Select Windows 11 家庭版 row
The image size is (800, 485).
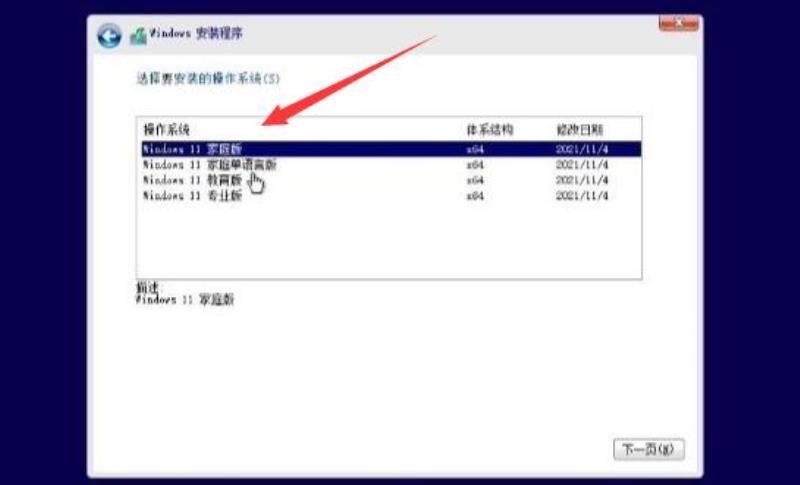click(391, 149)
